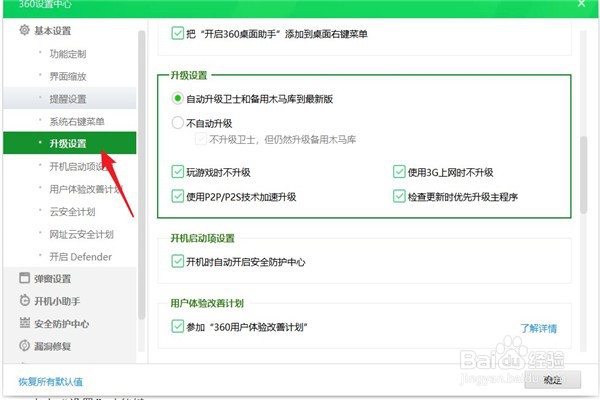Viewport: 600px width, 400px height.
Task: Select 自动升级卫士和备用木马库到最新版 radio option
Action: coord(177,98)
